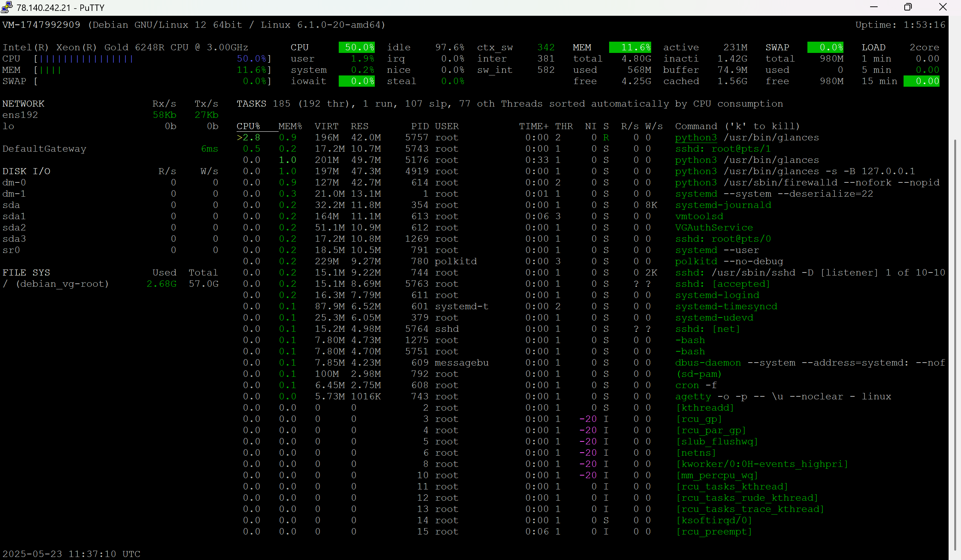Click the PuTTY icon in title bar
Screen dimensions: 961x560
coord(7,7)
